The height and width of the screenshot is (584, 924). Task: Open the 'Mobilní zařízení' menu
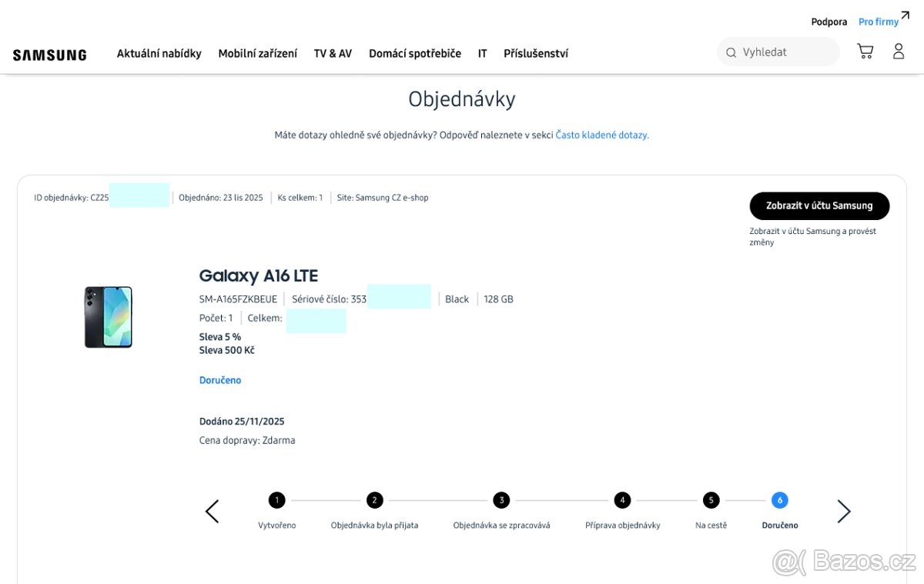pyautogui.click(x=257, y=53)
